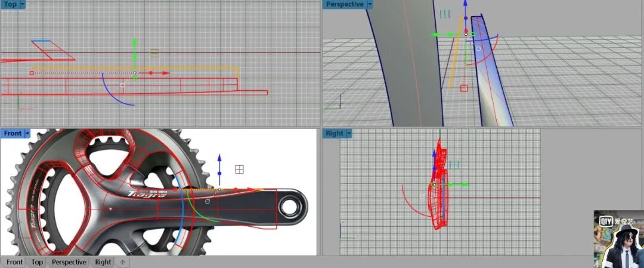Viewport: 644px width, 268px height.
Task: Click the Perspective viewport title label
Action: [x=345, y=4]
